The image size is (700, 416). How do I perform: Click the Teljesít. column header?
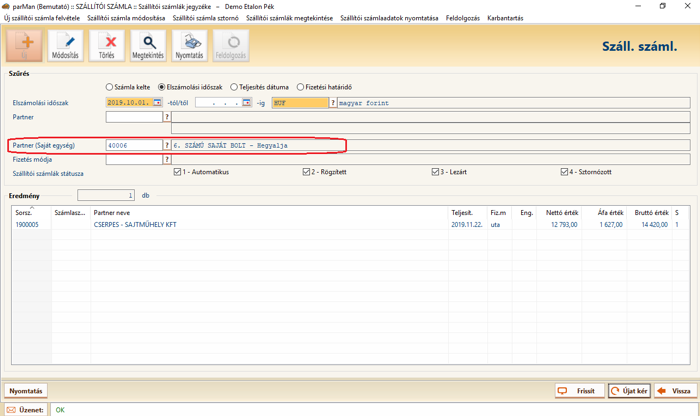point(467,212)
